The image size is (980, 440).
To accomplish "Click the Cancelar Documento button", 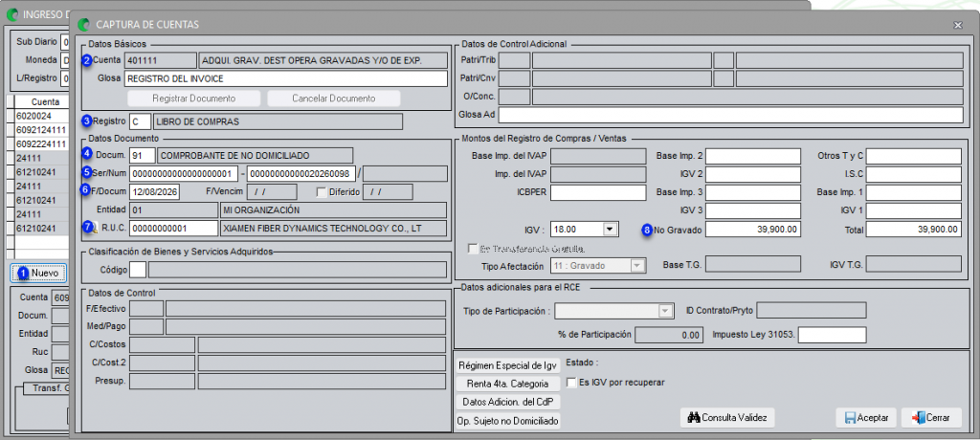I will tap(334, 99).
